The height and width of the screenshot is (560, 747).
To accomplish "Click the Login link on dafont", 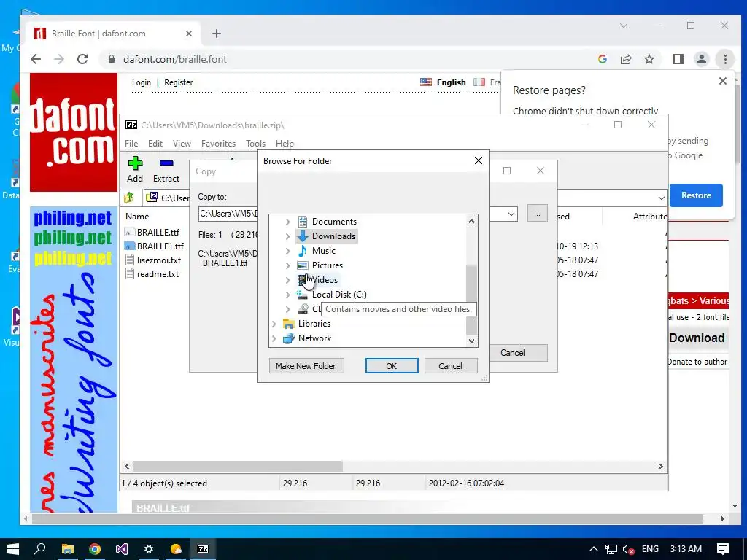I will point(141,82).
